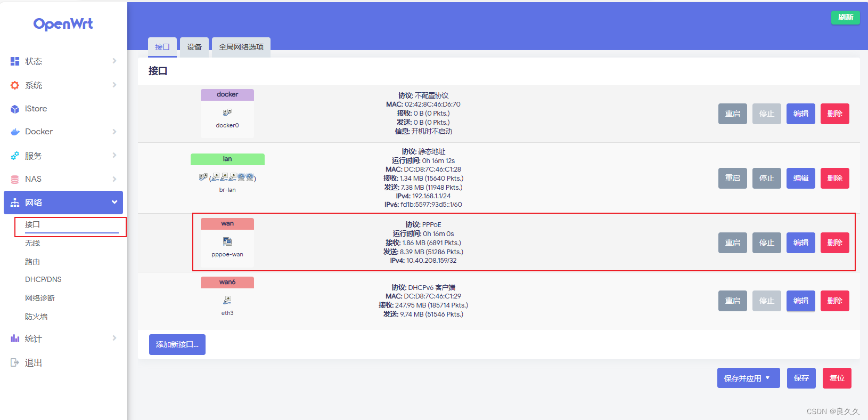Open the 保存并应用 dropdown arrow
Screen dimensions: 868x420
[x=767, y=378]
